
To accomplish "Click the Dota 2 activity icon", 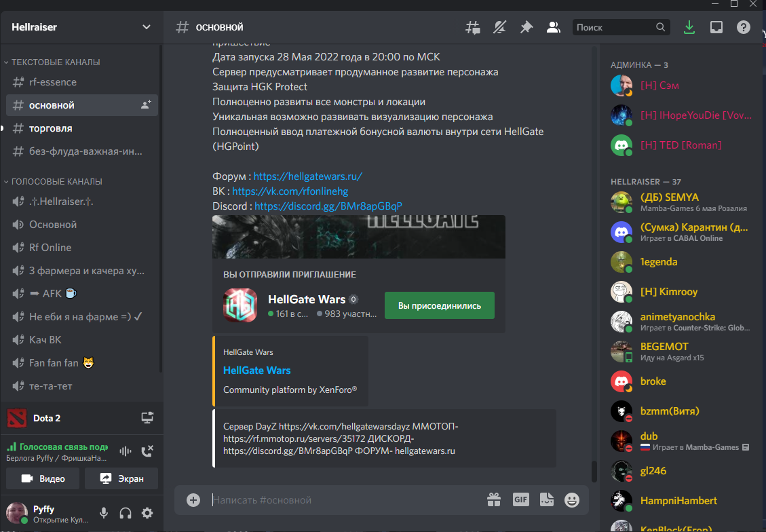I will pyautogui.click(x=16, y=418).
